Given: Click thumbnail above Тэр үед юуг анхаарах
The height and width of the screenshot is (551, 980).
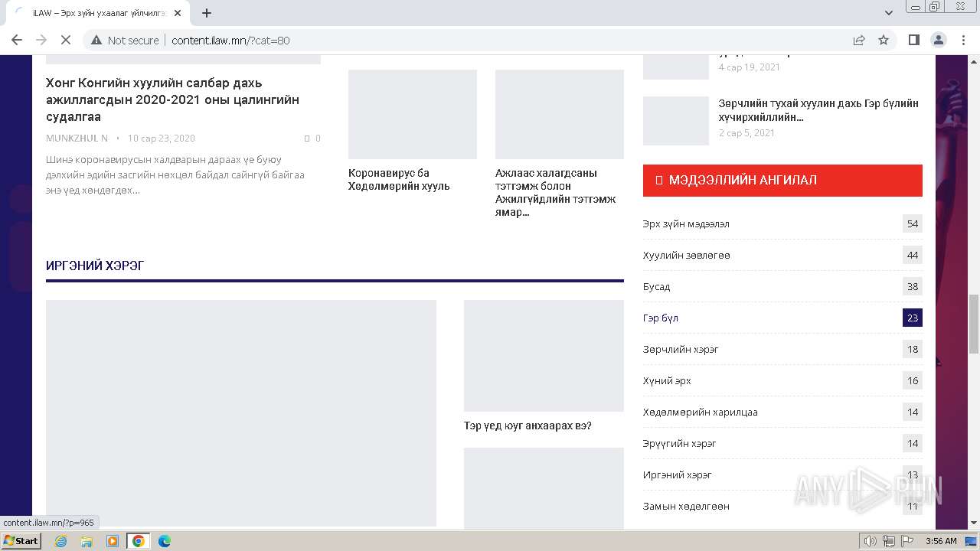Looking at the screenshot, I should pos(544,356).
